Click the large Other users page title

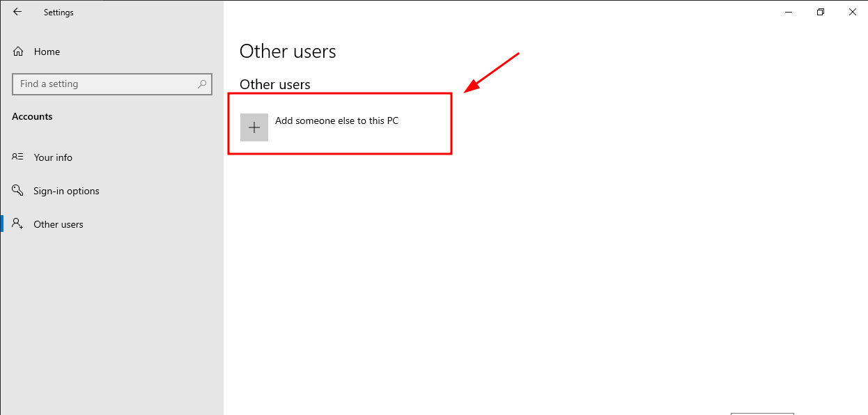pos(288,52)
